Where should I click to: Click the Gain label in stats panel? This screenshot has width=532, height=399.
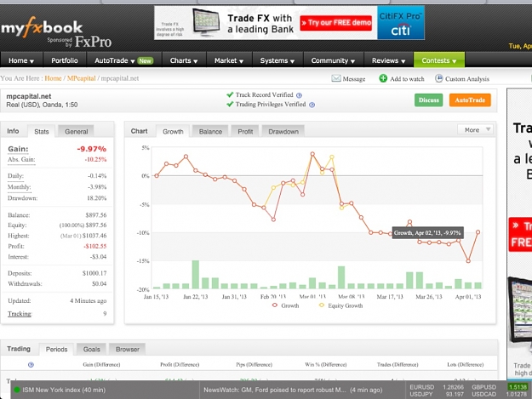click(x=19, y=149)
